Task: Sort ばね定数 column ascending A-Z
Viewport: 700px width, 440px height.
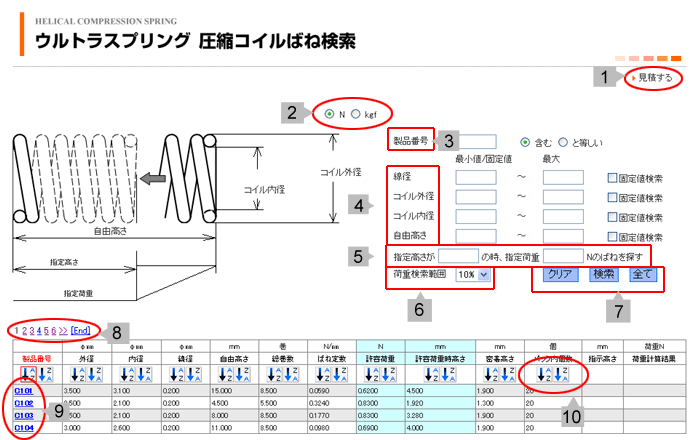Action: 323,374
